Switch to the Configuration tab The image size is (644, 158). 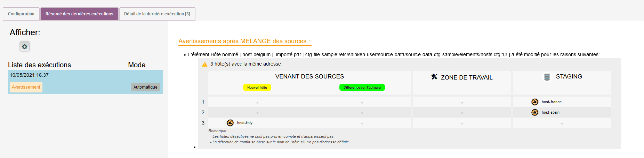[21, 14]
